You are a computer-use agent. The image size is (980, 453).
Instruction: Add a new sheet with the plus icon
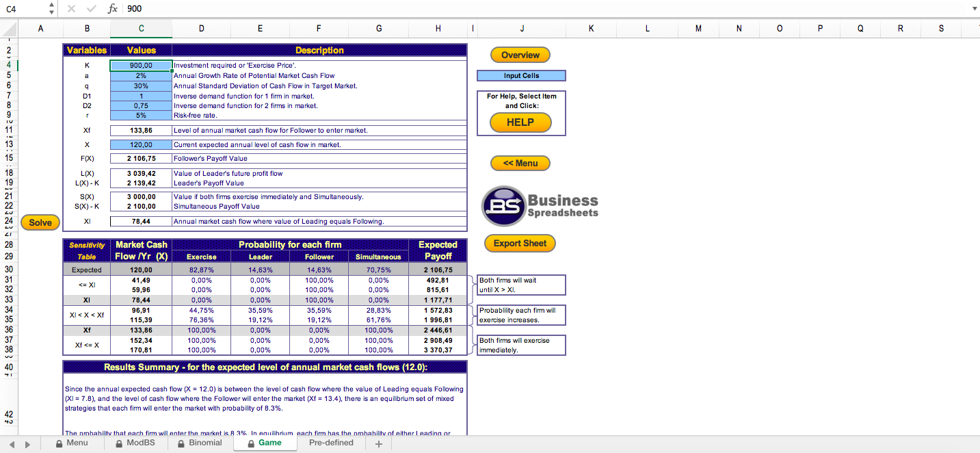[x=378, y=443]
